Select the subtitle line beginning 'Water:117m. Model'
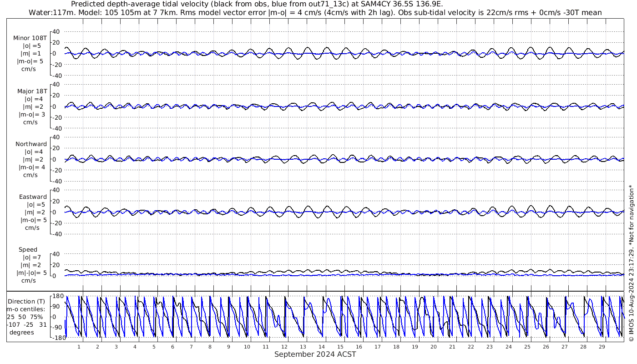Screen dimensions: 637x364 (x=315, y=13)
